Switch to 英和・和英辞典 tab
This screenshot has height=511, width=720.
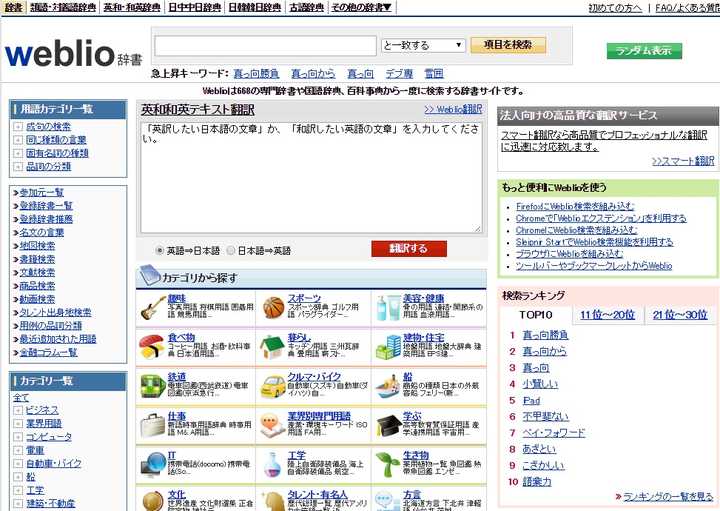coord(132,7)
